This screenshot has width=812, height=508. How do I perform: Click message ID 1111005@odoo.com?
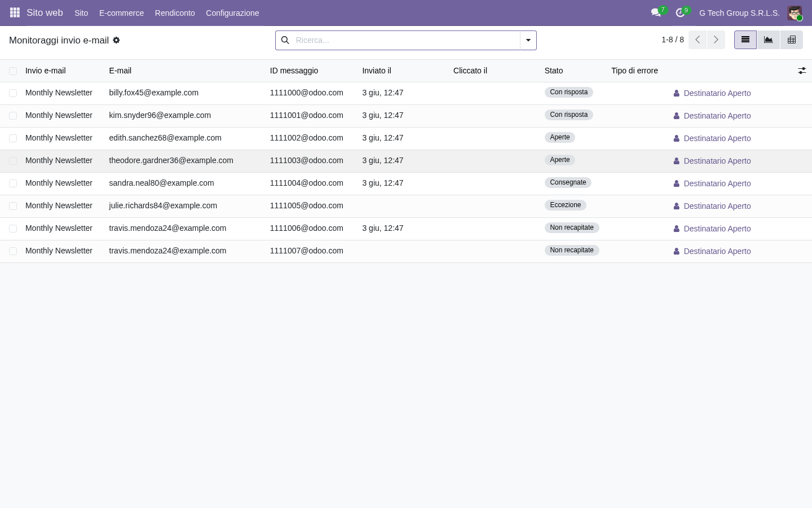pos(306,205)
